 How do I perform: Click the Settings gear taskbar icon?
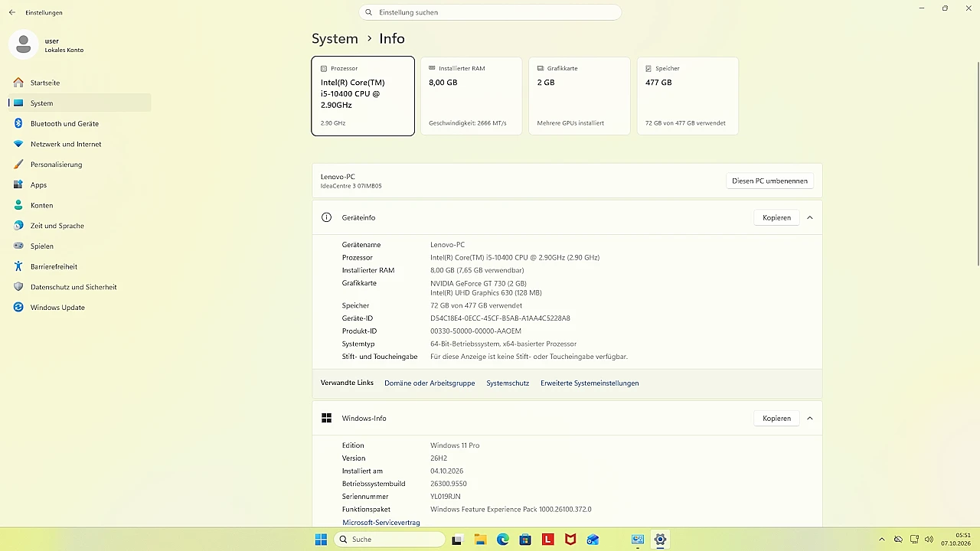(660, 540)
